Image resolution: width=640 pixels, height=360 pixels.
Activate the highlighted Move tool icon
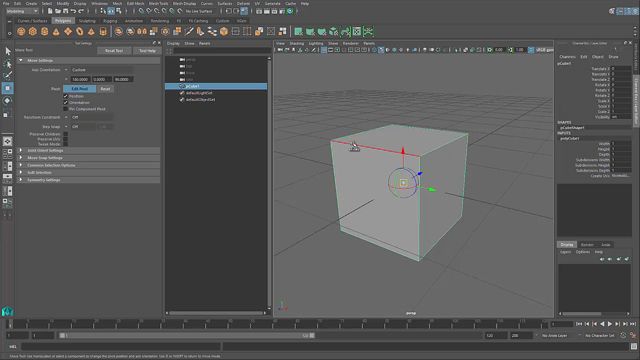tap(8, 88)
